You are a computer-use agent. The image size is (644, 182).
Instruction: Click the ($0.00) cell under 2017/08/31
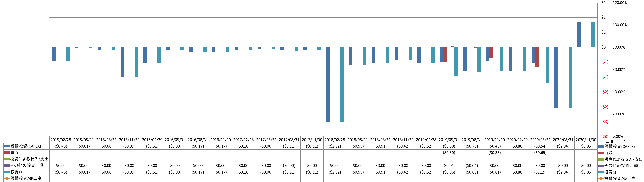(289, 166)
